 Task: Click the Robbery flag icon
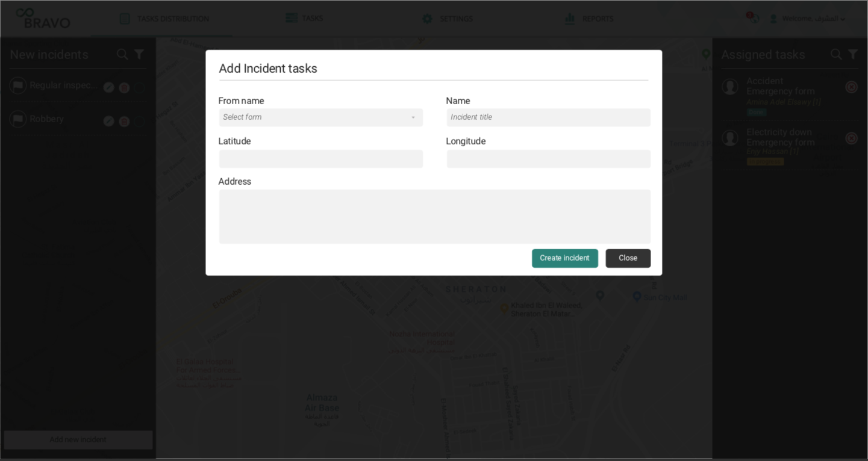18,120
